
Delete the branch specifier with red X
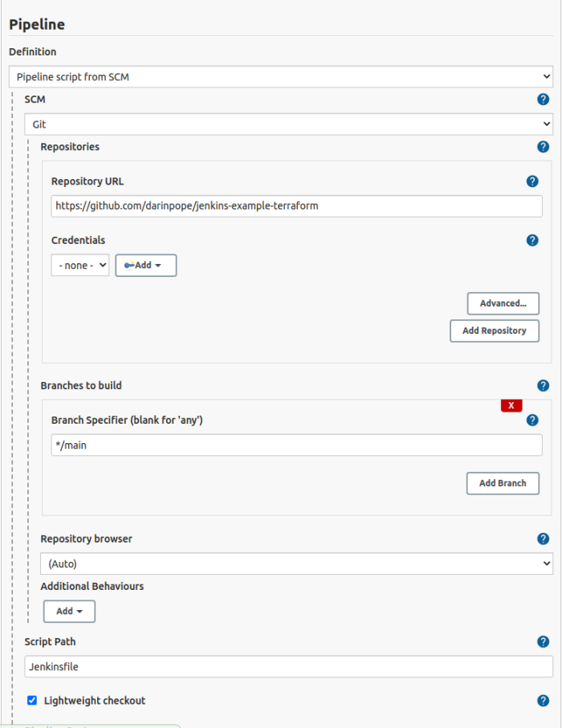point(511,405)
